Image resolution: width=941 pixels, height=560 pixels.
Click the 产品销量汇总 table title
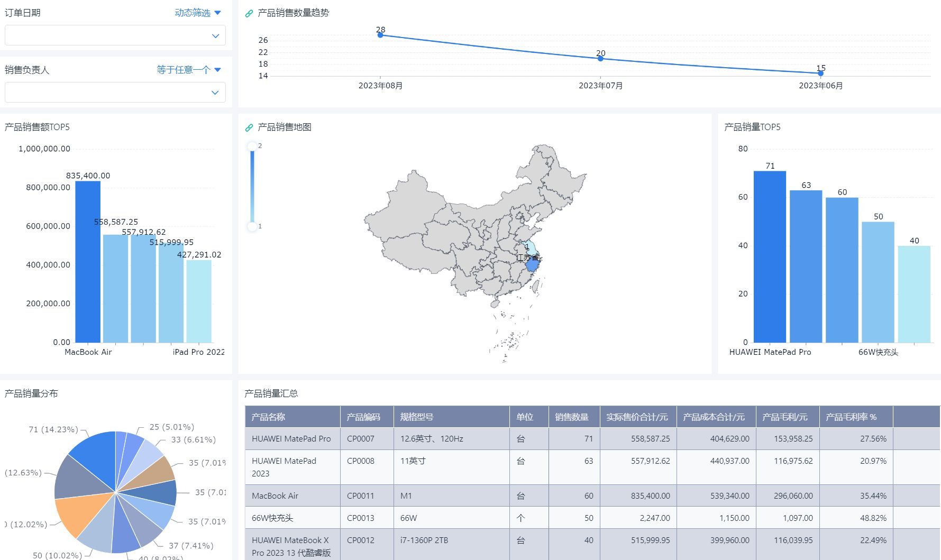(x=271, y=394)
